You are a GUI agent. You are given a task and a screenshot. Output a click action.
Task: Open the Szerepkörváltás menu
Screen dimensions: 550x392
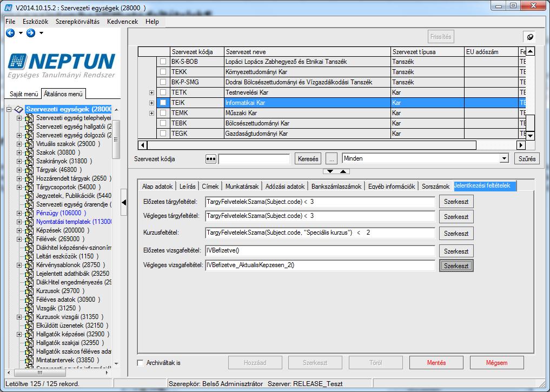tap(77, 22)
